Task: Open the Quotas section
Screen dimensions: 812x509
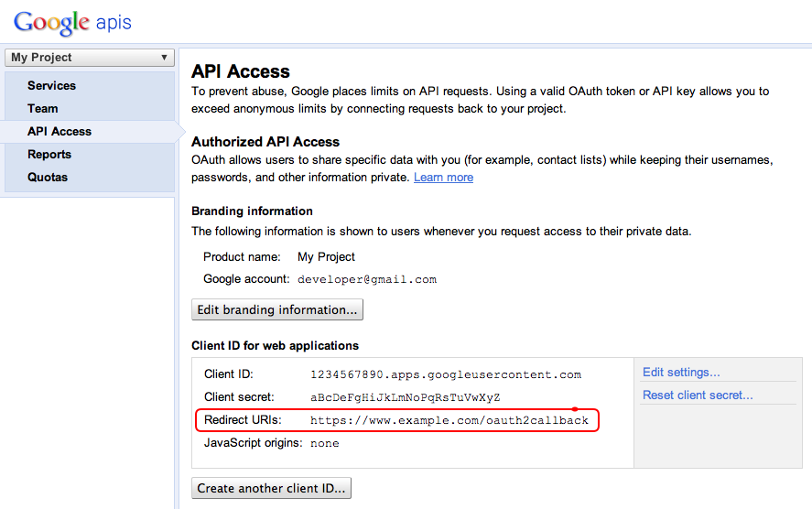Action: (x=48, y=178)
